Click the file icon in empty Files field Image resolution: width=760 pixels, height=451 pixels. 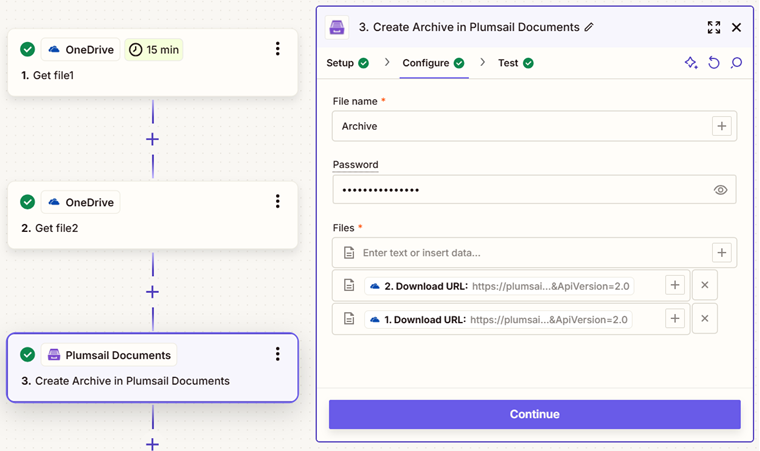349,253
